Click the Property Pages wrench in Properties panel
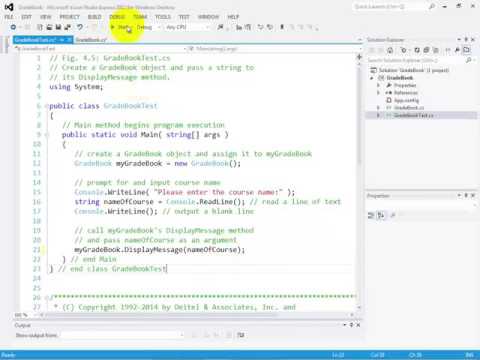The height and width of the screenshot is (360, 480). pyautogui.click(x=393, y=216)
